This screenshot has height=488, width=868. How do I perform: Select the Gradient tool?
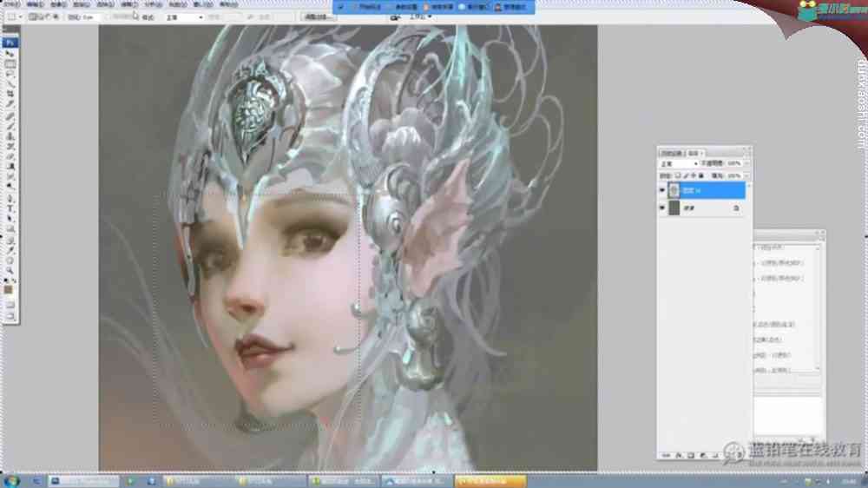click(x=10, y=166)
